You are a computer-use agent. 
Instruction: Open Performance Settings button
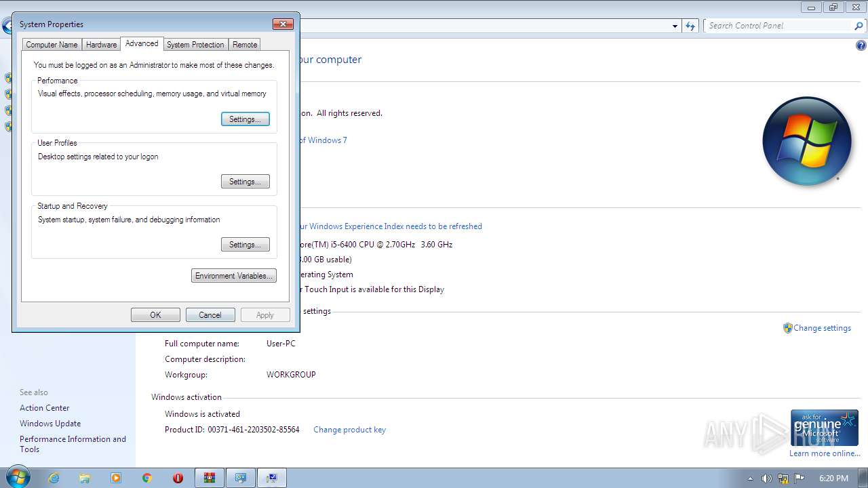pos(245,119)
